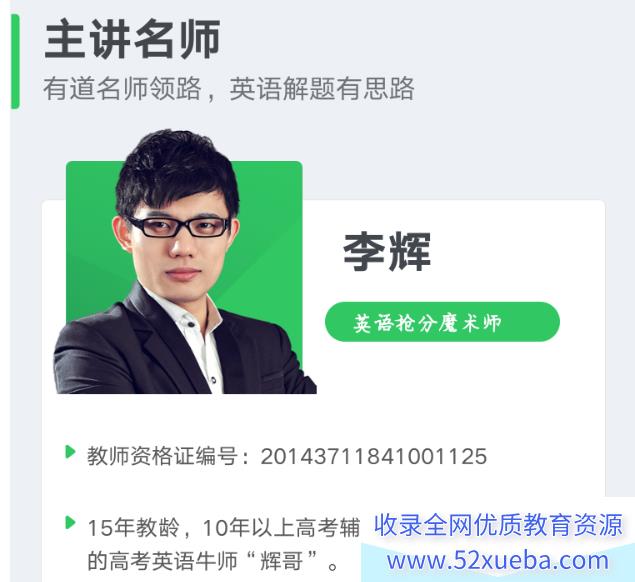Click the 的高考英语牛师“辉哥” text line
The width and height of the screenshot is (635, 582).
pyautogui.click(x=213, y=561)
